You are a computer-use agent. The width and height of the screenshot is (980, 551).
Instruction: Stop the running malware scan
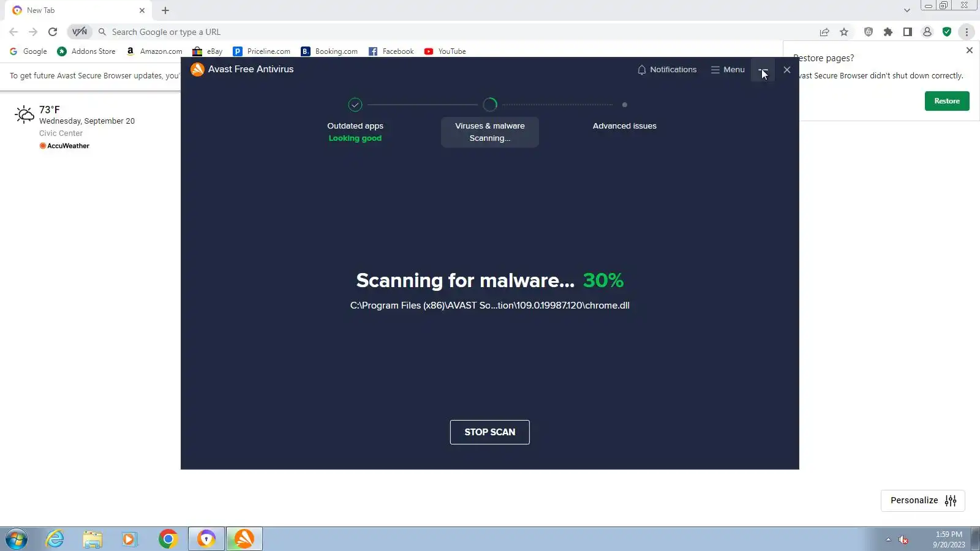point(489,432)
